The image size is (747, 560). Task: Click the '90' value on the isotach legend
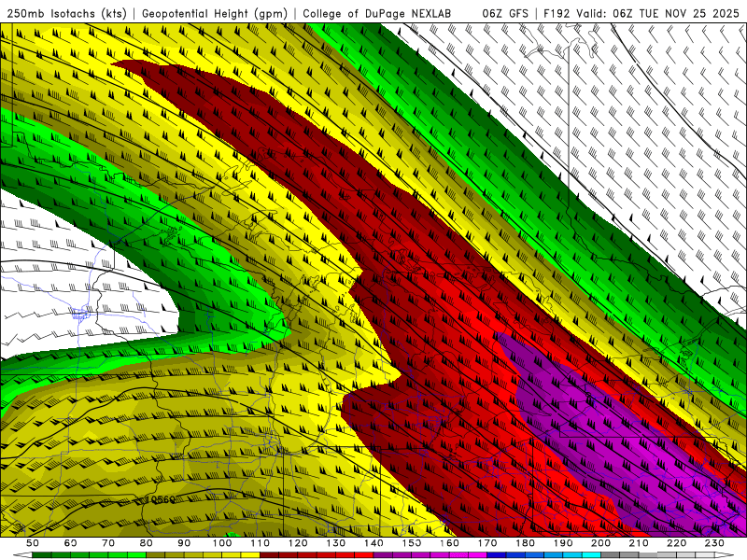[x=184, y=543]
